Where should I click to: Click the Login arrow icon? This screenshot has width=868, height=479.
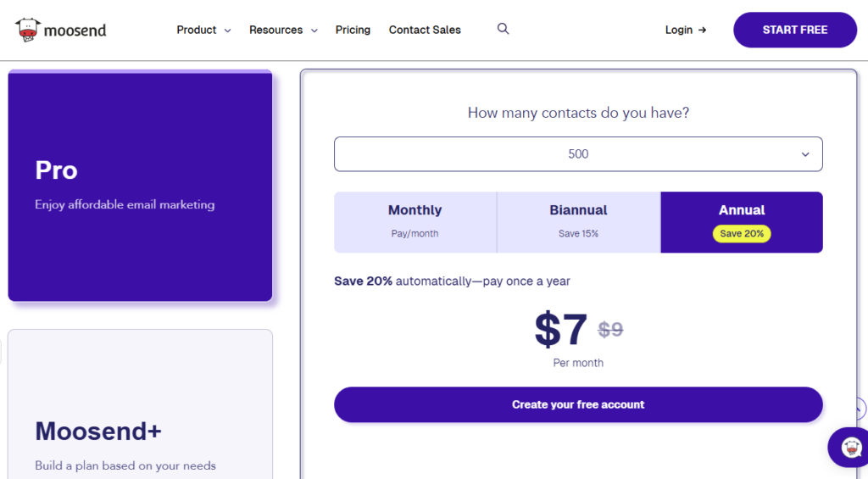[x=702, y=30]
